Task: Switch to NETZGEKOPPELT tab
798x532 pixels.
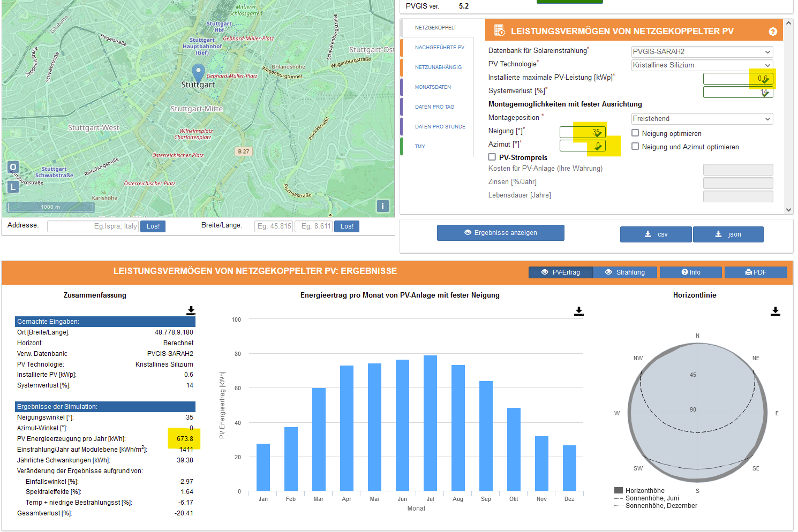Action: [436, 27]
